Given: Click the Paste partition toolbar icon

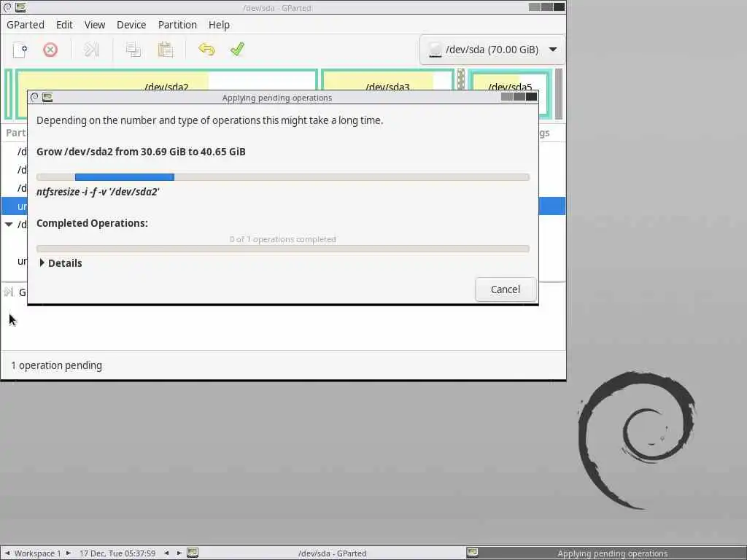Looking at the screenshot, I should click(x=165, y=50).
